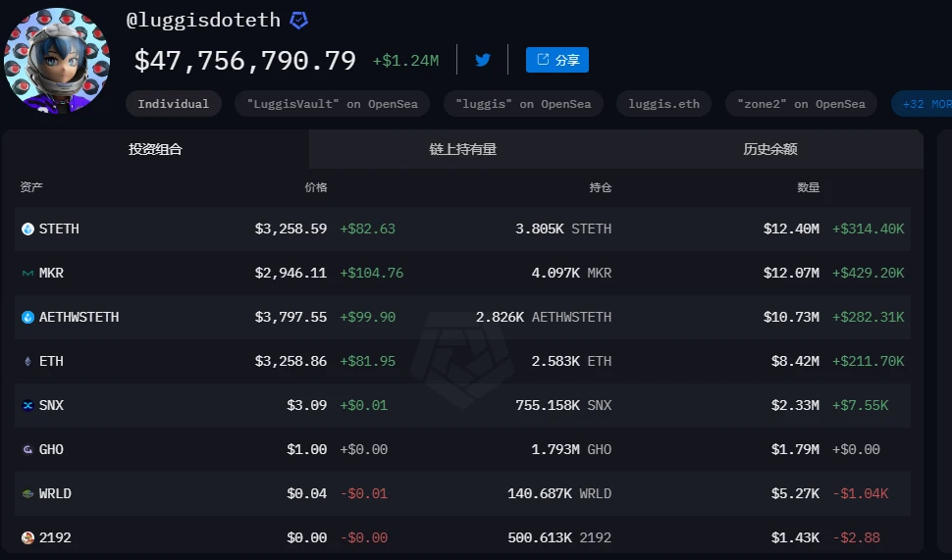Click the GHO token icon
952x560 pixels.
point(27,449)
